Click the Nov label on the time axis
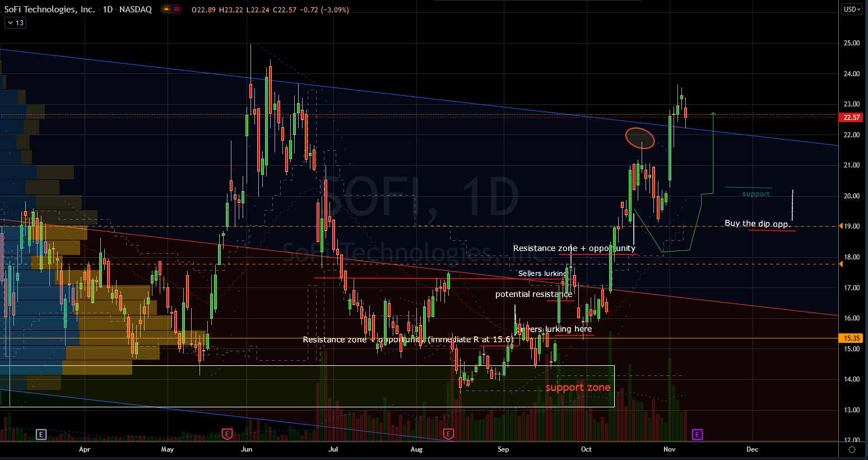 [669, 449]
